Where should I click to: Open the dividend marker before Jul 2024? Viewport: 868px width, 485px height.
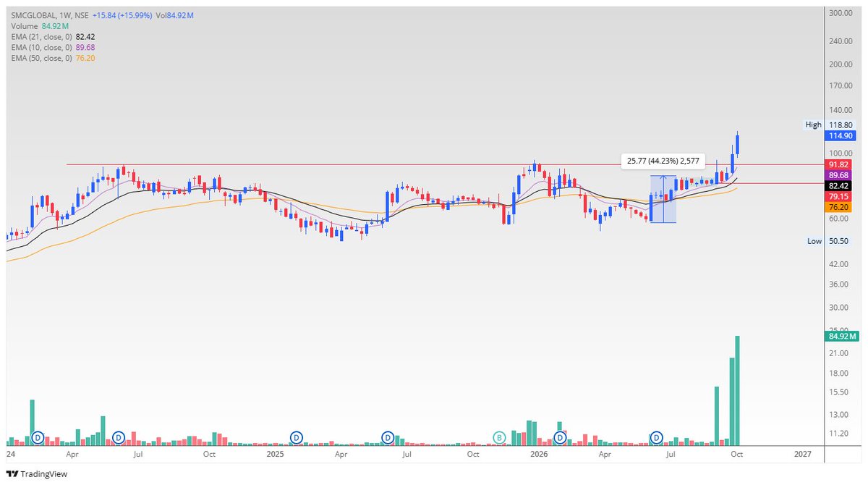tap(119, 437)
